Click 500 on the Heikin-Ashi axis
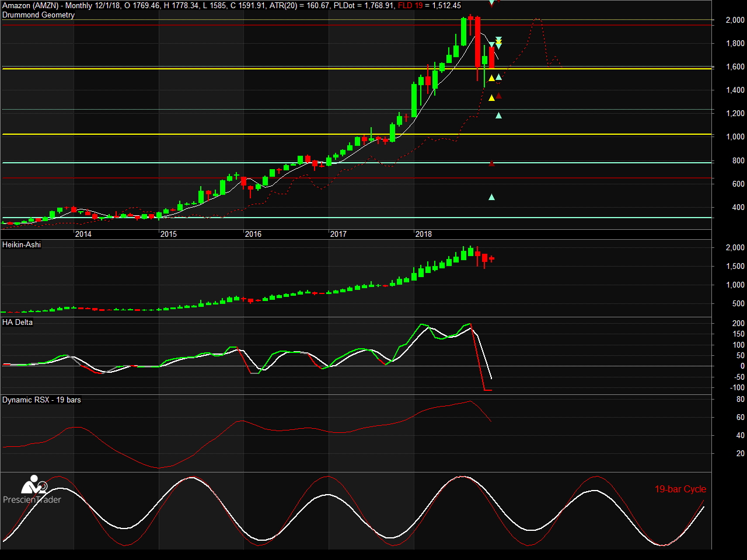 coord(739,303)
